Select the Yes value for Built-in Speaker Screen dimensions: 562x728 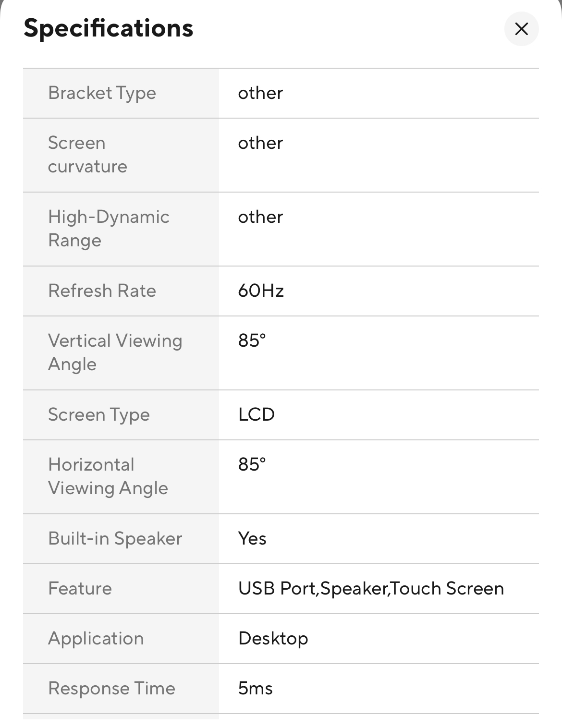point(252,539)
